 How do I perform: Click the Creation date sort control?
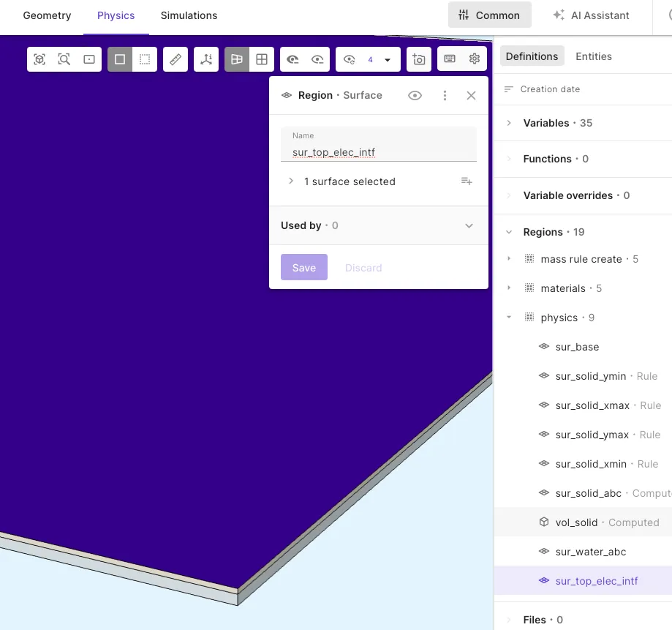tap(542, 89)
